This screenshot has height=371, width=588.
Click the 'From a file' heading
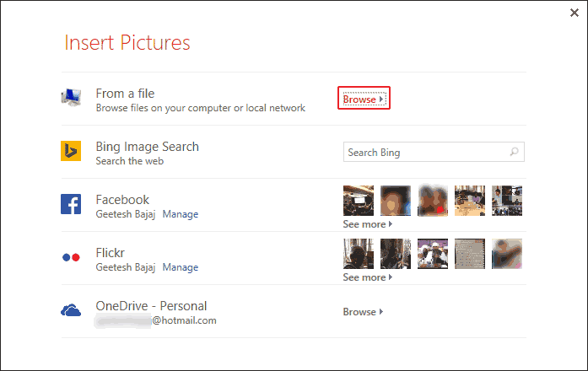[125, 94]
